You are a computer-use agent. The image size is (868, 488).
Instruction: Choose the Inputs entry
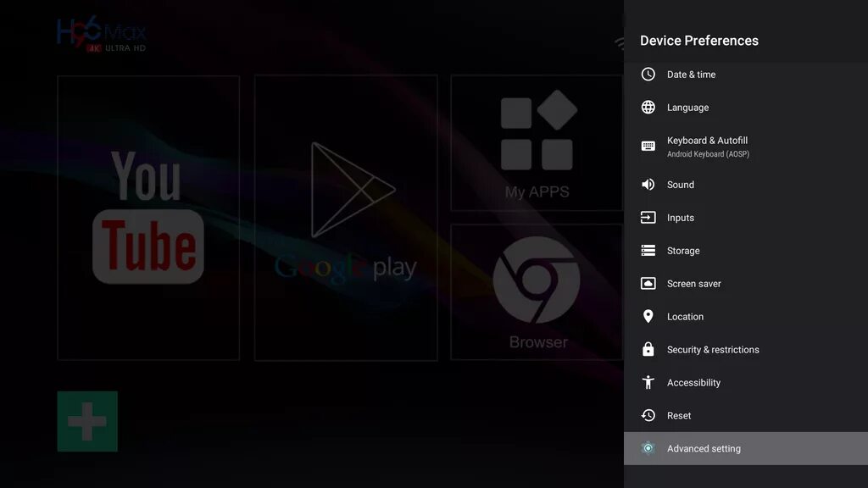[x=746, y=218]
